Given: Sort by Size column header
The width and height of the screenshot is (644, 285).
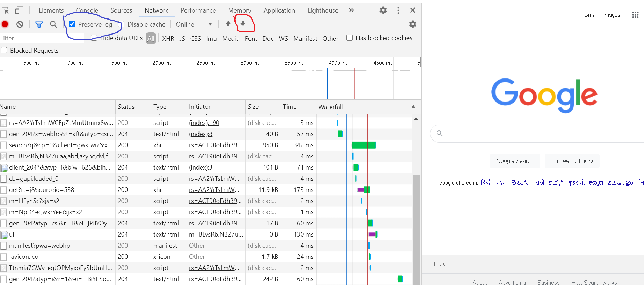Looking at the screenshot, I should (x=263, y=107).
